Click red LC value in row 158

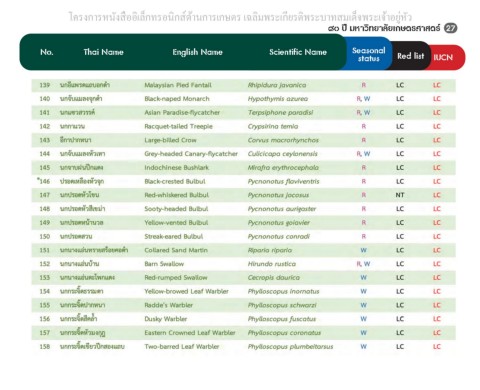pos(437,346)
